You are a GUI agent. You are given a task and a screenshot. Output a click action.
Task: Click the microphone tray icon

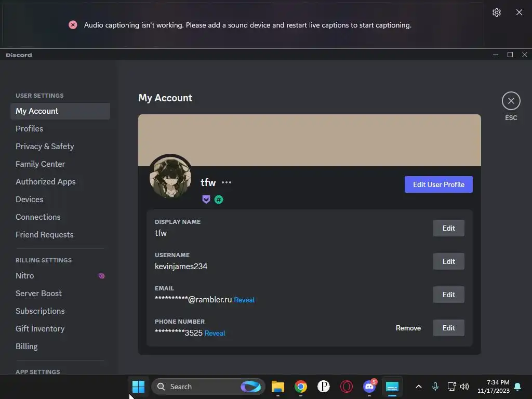(435, 387)
